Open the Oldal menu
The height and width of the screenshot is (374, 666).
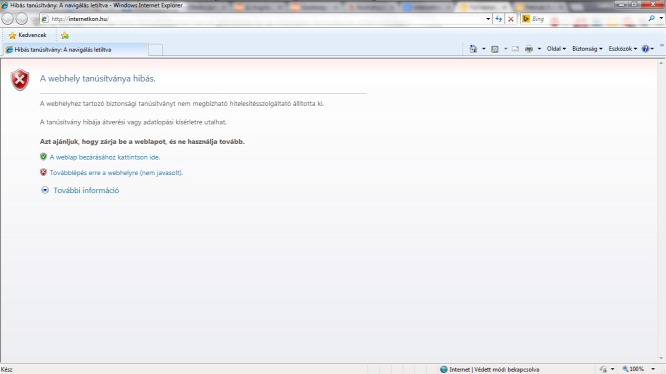tap(556, 49)
